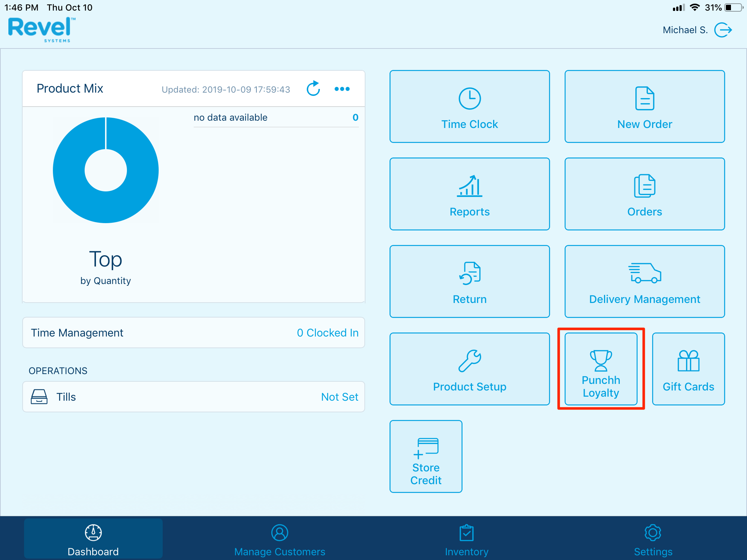
Task: Open the Tills operations row
Action: 194,397
